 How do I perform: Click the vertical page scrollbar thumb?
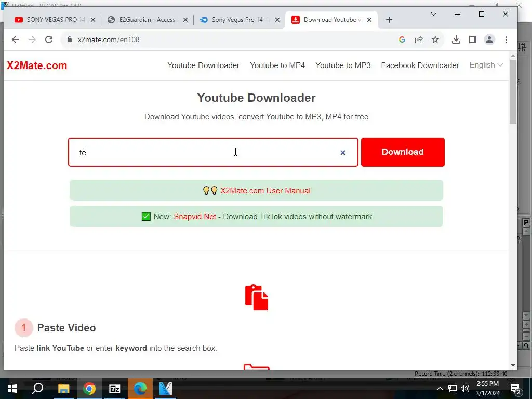pos(513,91)
